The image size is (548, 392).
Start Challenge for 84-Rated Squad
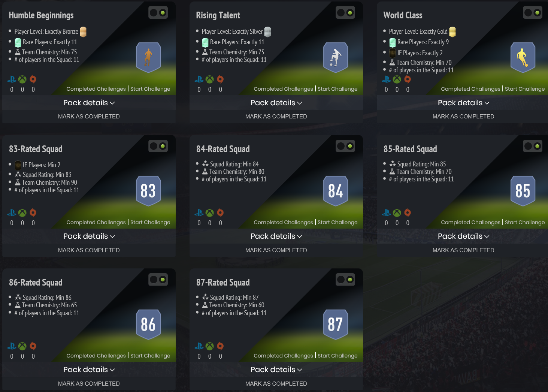(x=337, y=222)
